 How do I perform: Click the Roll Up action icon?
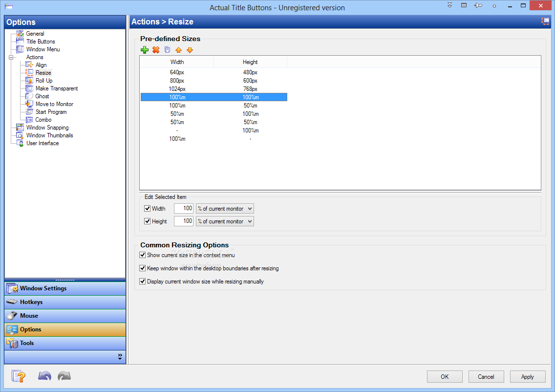pyautogui.click(x=29, y=80)
